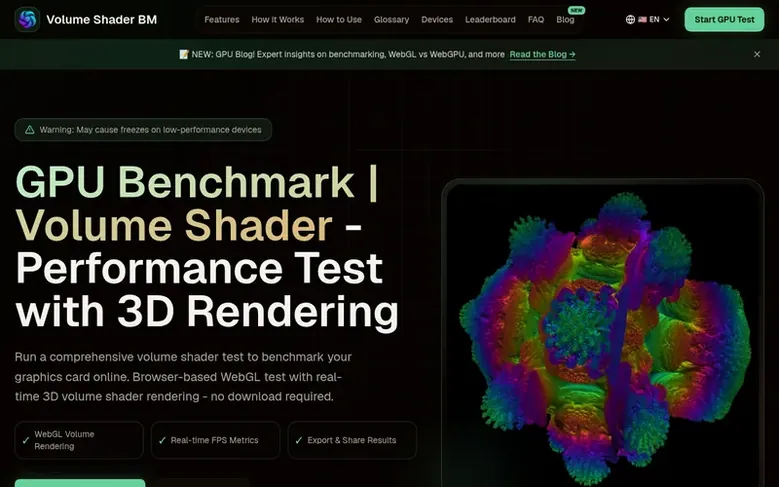Go to How it Works section
Viewport: 779px width, 487px height.
point(278,19)
